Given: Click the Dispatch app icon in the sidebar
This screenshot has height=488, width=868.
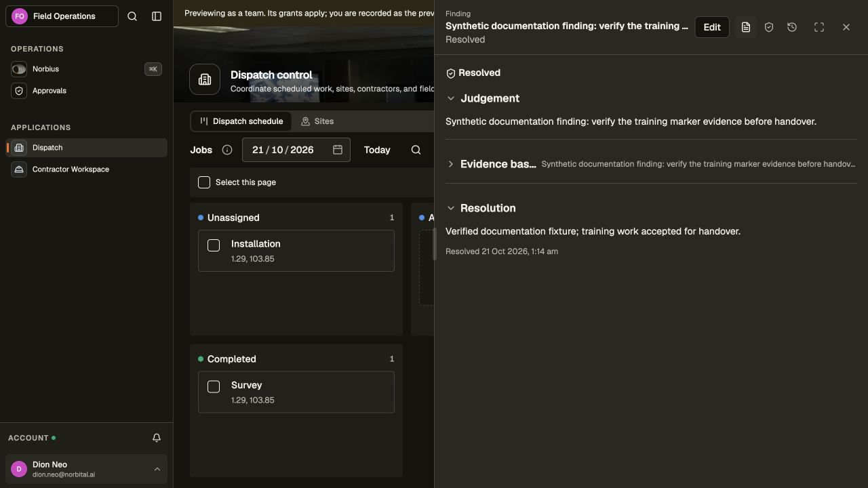Looking at the screenshot, I should pos(19,148).
